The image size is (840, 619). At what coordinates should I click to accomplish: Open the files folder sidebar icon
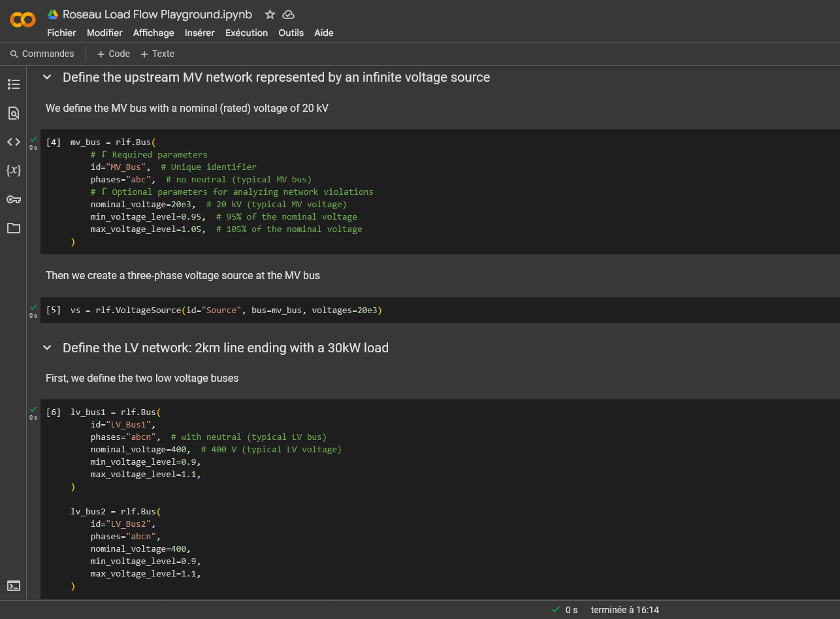[14, 228]
